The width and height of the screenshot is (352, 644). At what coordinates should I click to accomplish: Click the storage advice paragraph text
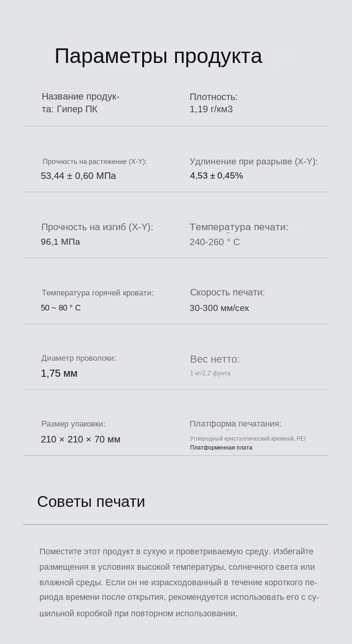point(178,582)
